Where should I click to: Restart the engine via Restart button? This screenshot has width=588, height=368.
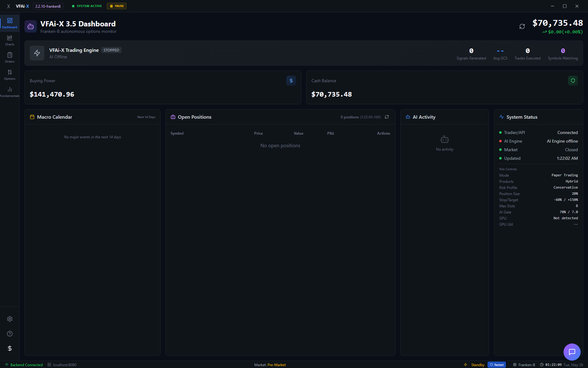click(497, 365)
